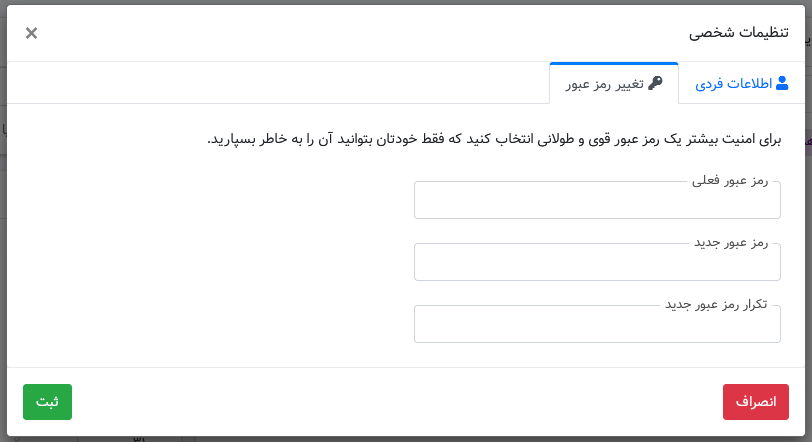The image size is (812, 442).
Task: Click the person icon on اطلاعات فردی tab
Action: point(782,83)
